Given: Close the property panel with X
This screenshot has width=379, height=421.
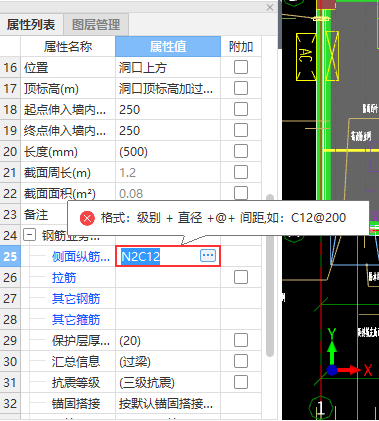Looking at the screenshot, I should [270, 7].
